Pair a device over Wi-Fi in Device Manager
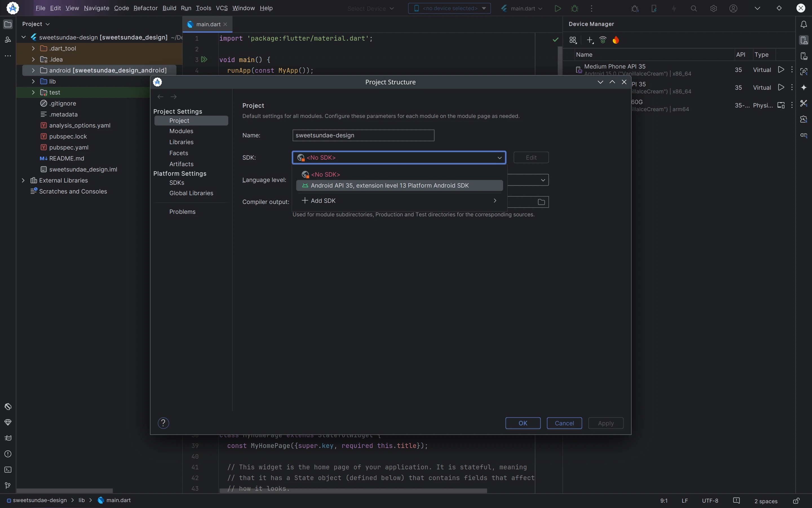 coord(603,40)
